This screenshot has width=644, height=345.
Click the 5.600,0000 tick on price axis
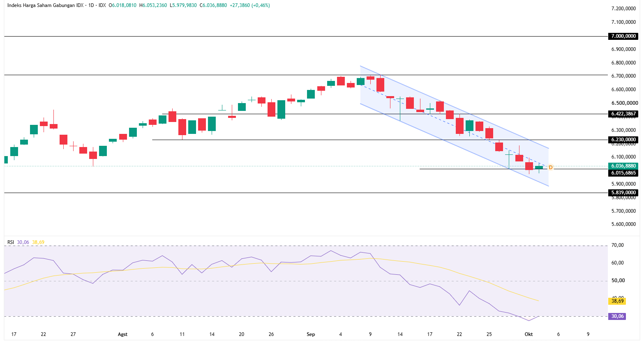[624, 224]
